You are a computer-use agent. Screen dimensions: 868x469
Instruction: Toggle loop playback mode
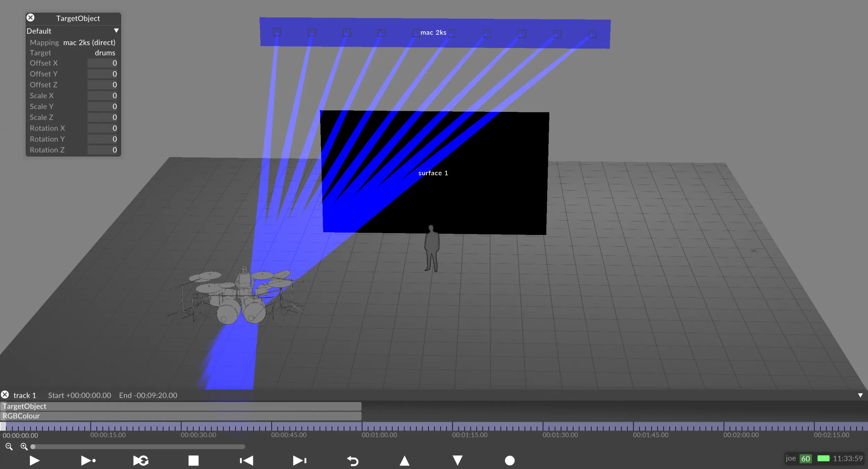pyautogui.click(x=140, y=460)
